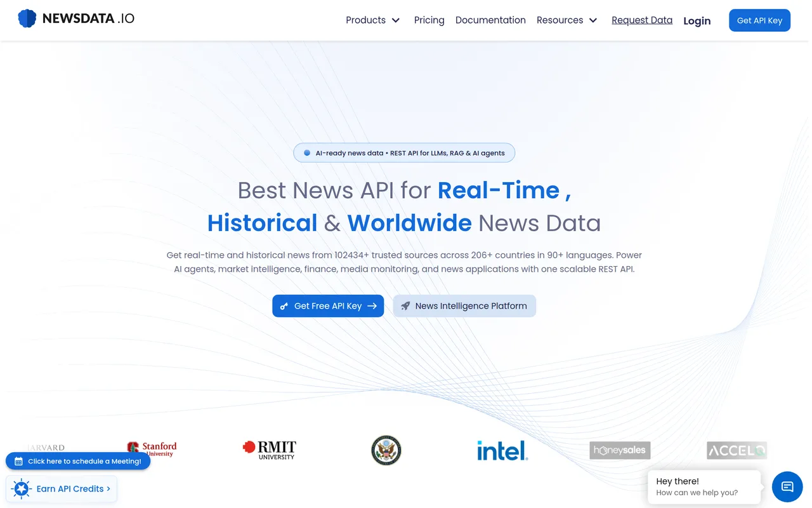This screenshot has height=508, width=812.
Task: Click the NewsData.io brain logo icon
Action: (x=27, y=18)
